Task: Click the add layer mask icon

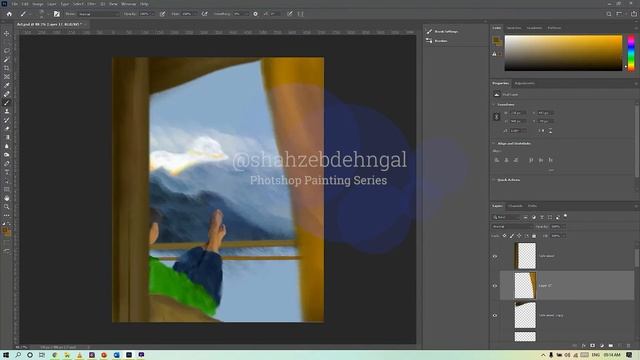Action: pos(592,346)
